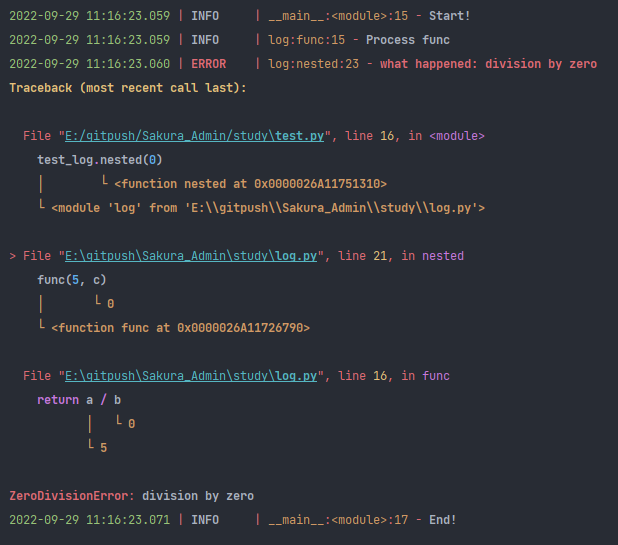Click the module 'log' from path text
618x545 pixels.
(268, 208)
